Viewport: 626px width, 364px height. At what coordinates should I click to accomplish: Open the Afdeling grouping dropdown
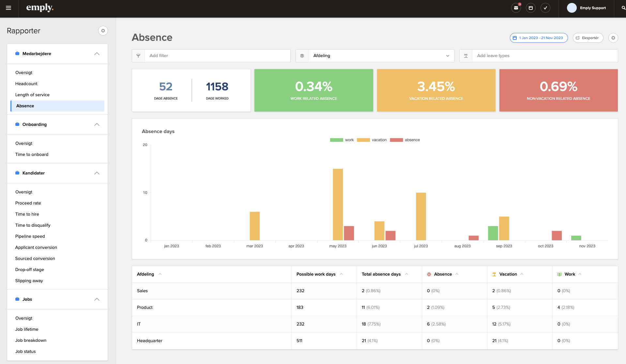point(380,56)
